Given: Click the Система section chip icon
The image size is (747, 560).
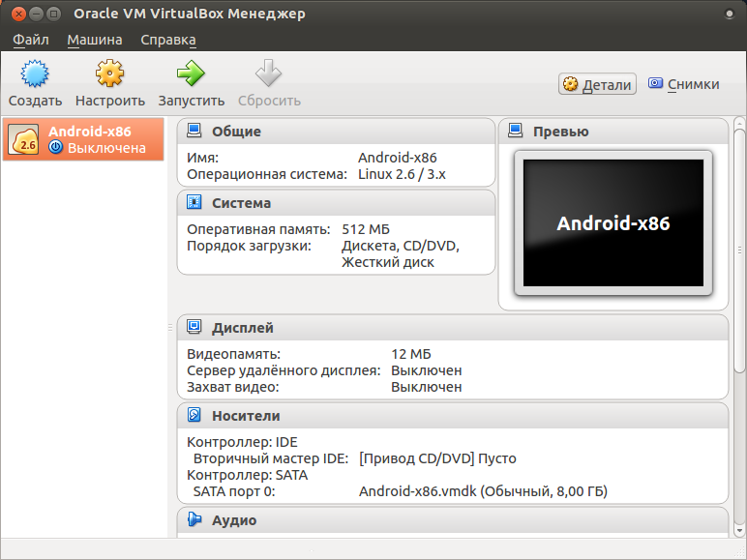Looking at the screenshot, I should point(194,202).
